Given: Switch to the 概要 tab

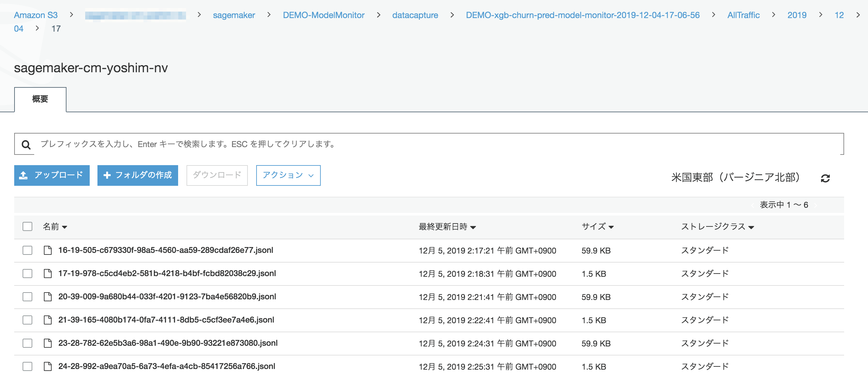Looking at the screenshot, I should pos(40,99).
